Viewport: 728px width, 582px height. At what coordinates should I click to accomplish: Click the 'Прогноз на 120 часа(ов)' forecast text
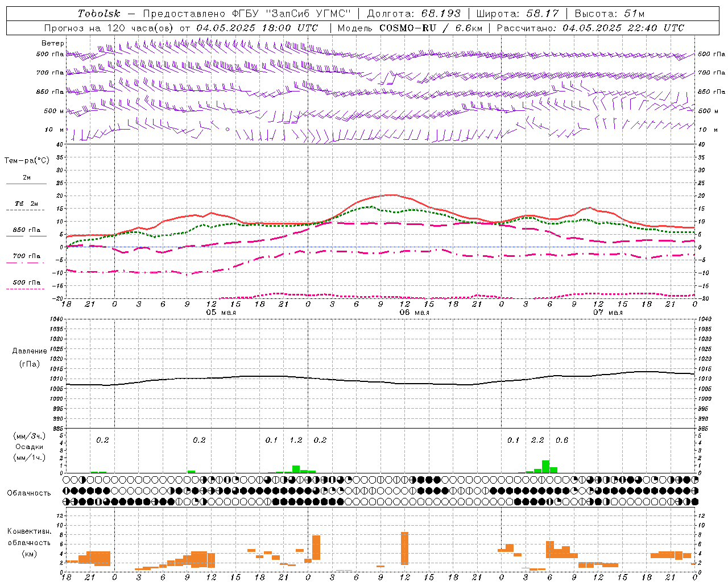coord(109,28)
